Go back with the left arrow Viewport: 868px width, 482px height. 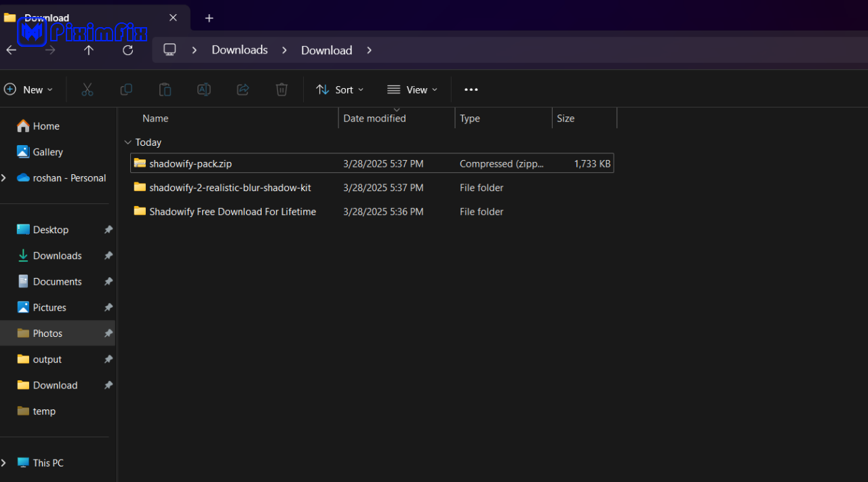click(x=11, y=50)
